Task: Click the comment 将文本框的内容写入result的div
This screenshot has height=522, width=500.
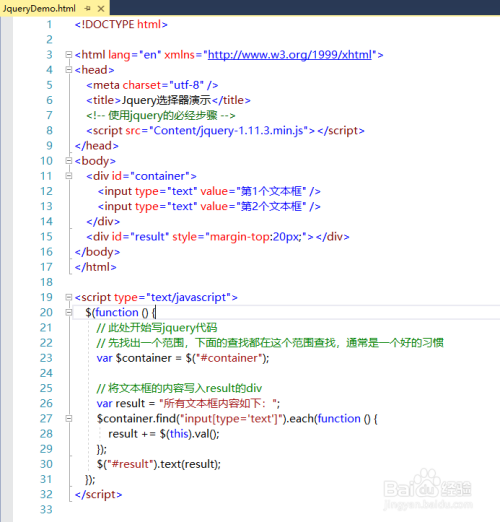Action: tap(179, 388)
